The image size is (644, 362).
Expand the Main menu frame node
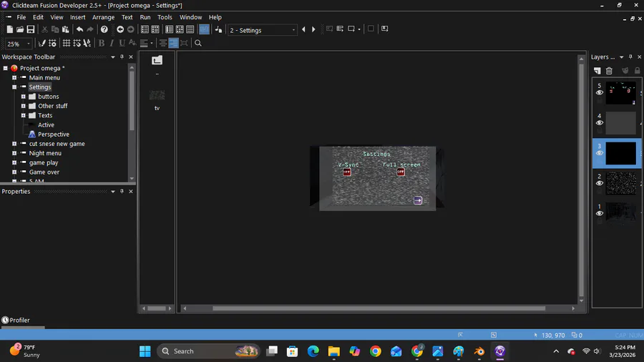click(x=14, y=77)
